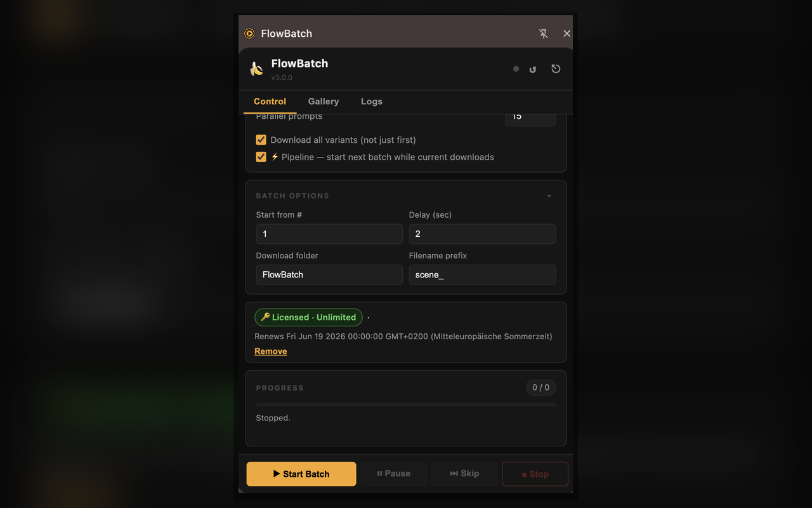
Task: Click the reload arrow icon in header
Action: [x=533, y=69]
